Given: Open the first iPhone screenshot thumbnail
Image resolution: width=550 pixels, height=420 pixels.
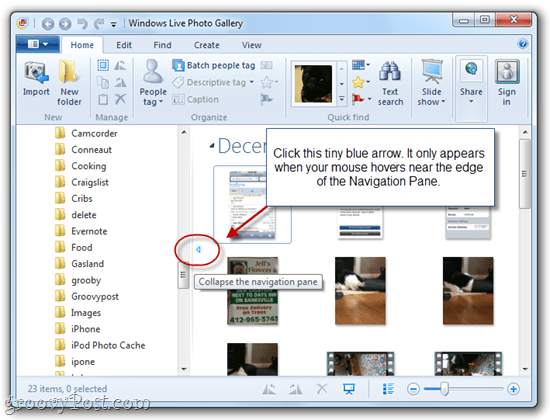Looking at the screenshot, I should [252, 204].
